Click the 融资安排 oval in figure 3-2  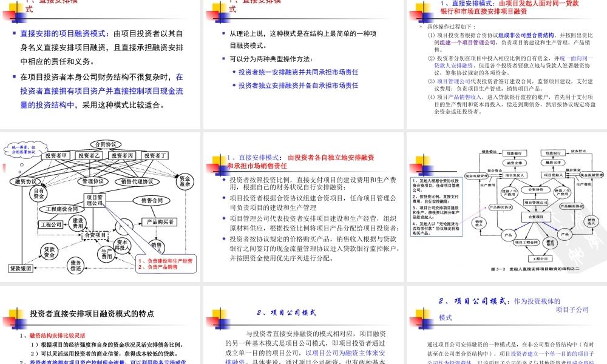tap(514, 162)
